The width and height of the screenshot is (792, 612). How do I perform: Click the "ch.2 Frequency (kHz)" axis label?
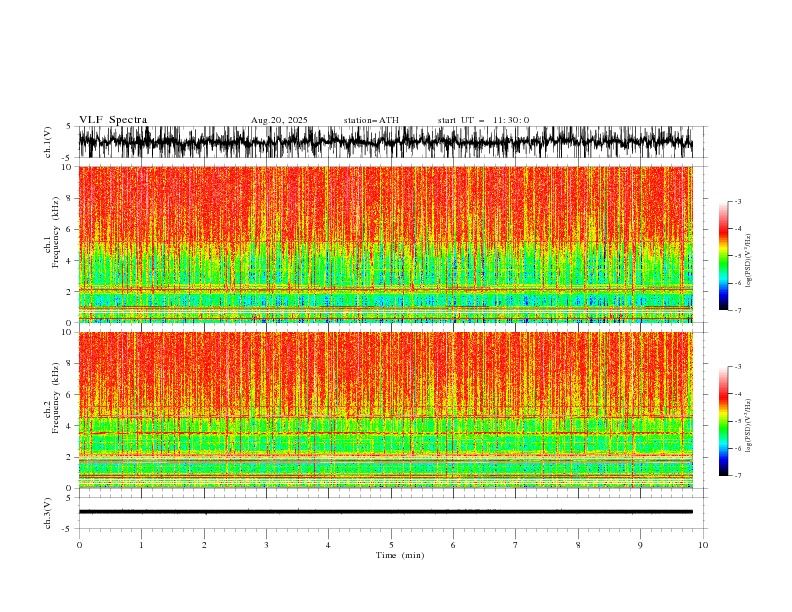point(52,398)
